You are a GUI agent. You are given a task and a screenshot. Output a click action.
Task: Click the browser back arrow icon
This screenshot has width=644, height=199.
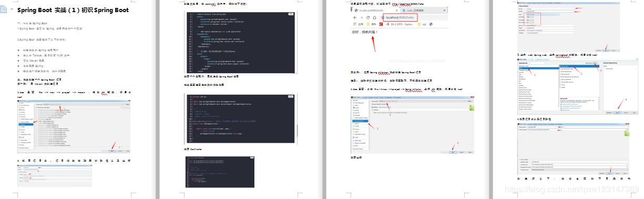tap(355, 17)
